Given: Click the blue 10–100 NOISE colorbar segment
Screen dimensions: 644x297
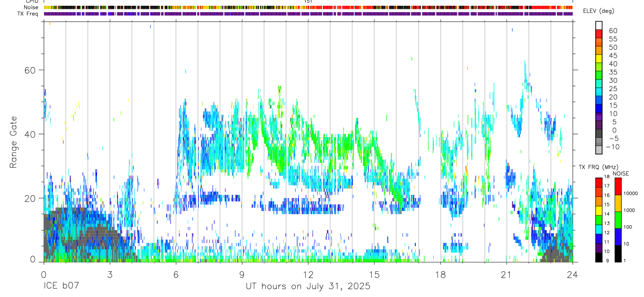Looking at the screenshot, I should click(618, 236).
